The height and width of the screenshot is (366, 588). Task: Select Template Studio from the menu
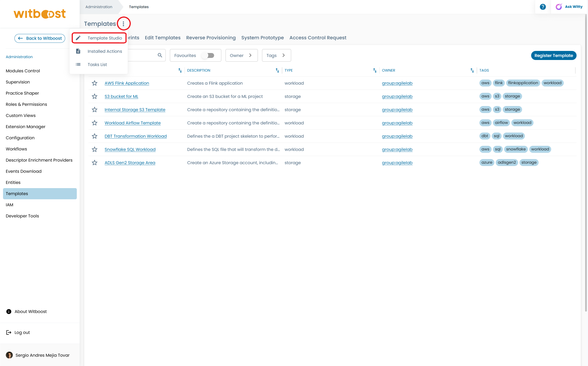pos(99,38)
